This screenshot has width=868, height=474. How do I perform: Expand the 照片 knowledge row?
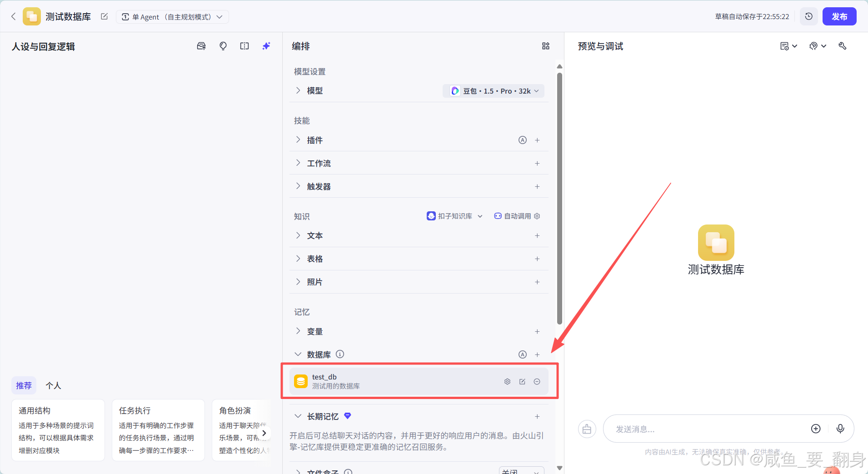(x=298, y=282)
